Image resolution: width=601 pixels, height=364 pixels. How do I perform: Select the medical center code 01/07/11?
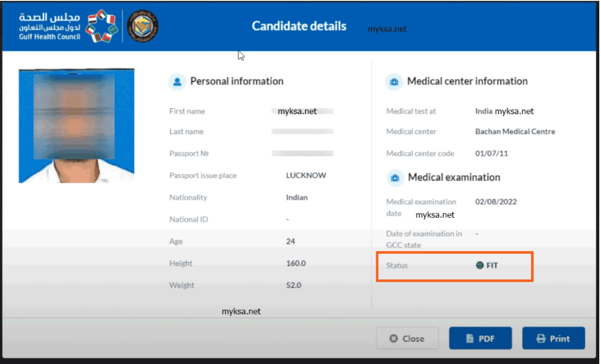[492, 154]
